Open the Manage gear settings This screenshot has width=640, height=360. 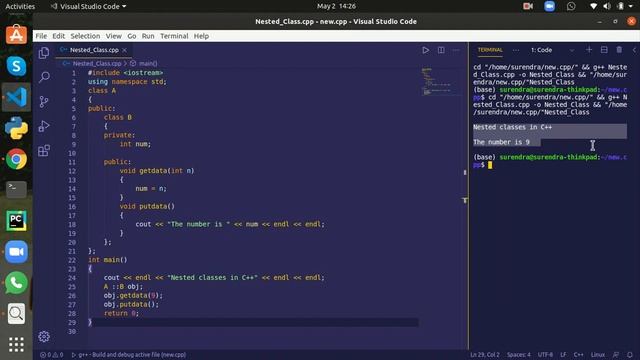(44, 336)
